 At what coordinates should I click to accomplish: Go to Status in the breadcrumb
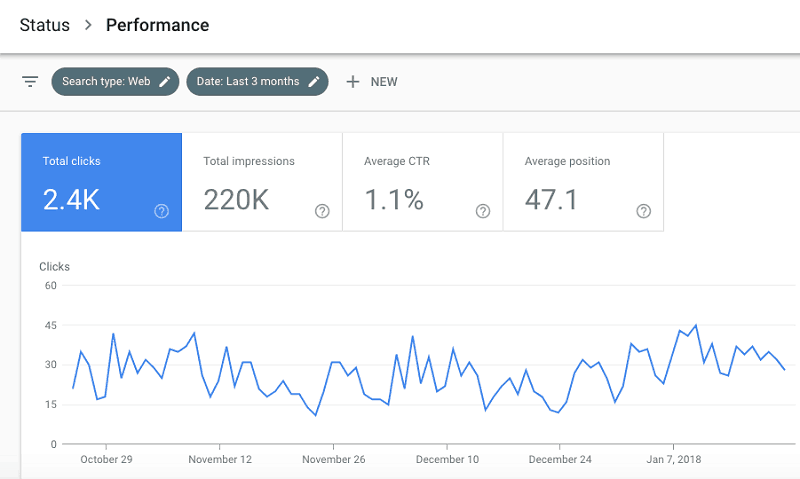pyautogui.click(x=45, y=25)
